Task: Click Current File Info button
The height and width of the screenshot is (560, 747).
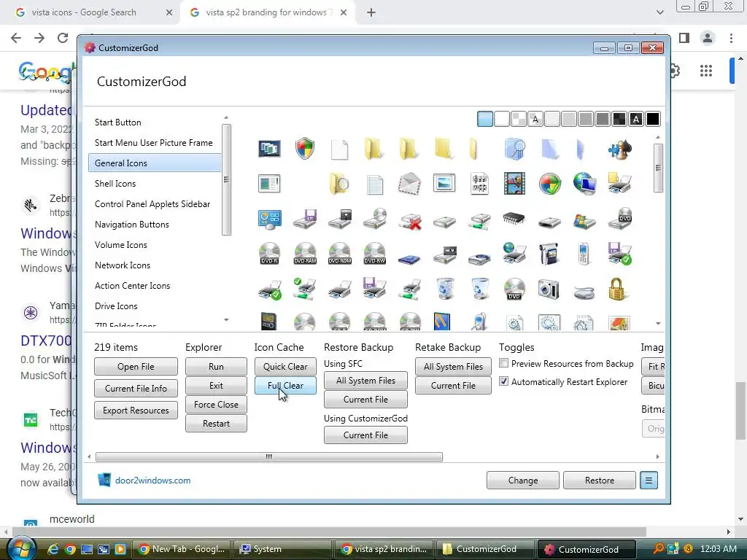Action: click(x=136, y=389)
